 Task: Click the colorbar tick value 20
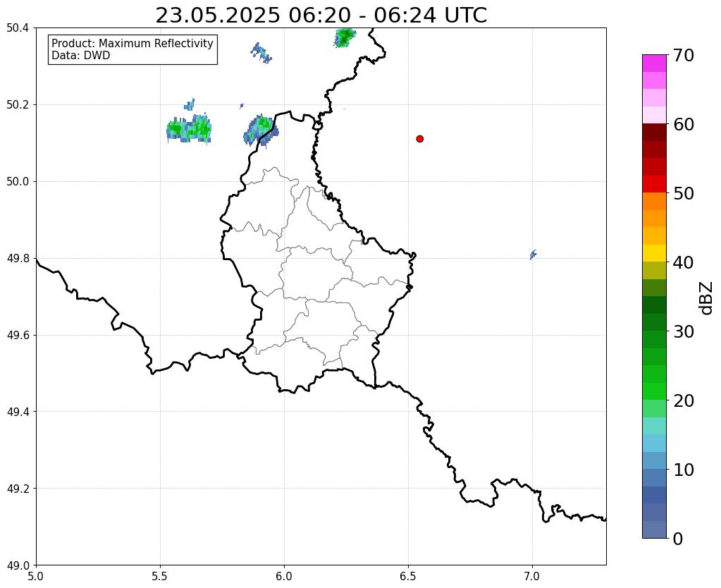pos(684,400)
